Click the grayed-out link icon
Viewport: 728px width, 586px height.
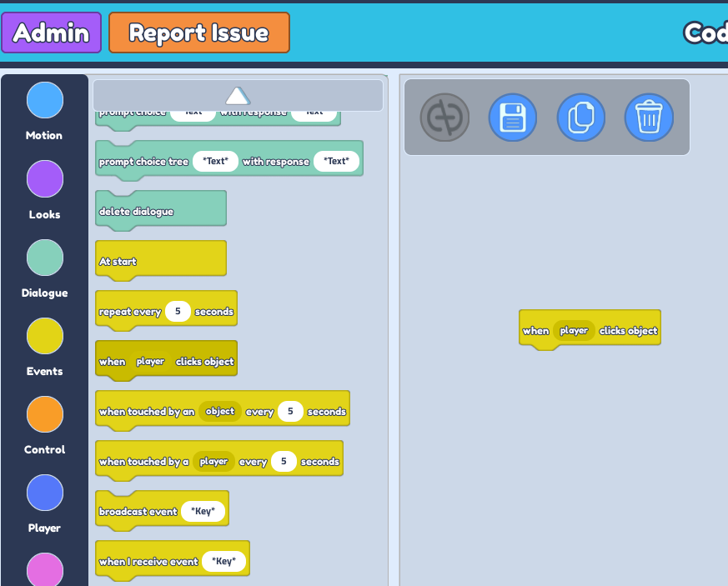444,117
